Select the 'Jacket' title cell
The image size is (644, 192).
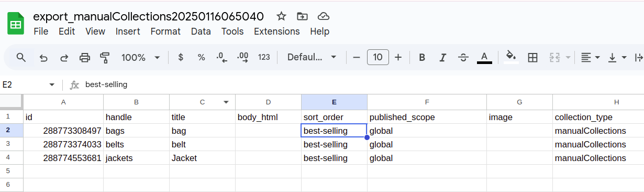[202, 158]
